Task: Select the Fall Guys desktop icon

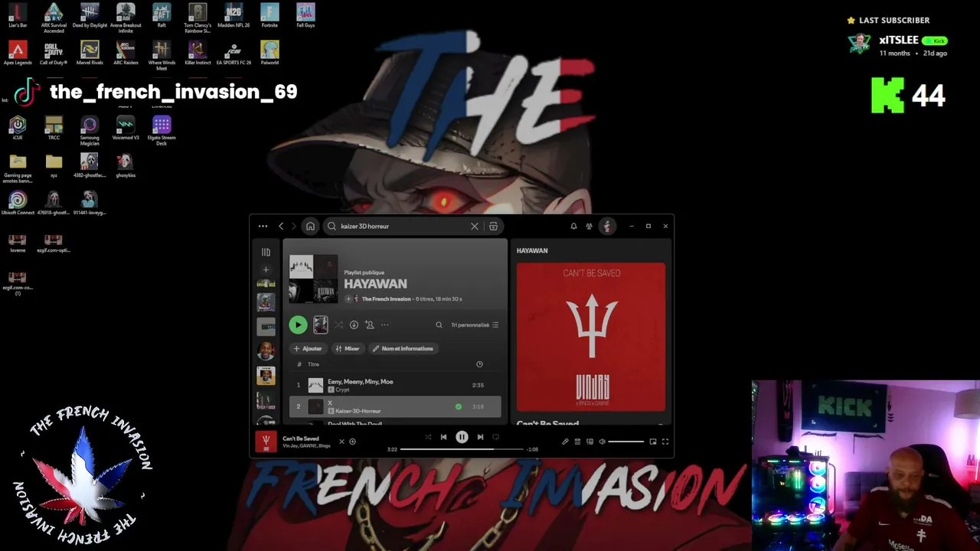Action: pyautogui.click(x=305, y=15)
